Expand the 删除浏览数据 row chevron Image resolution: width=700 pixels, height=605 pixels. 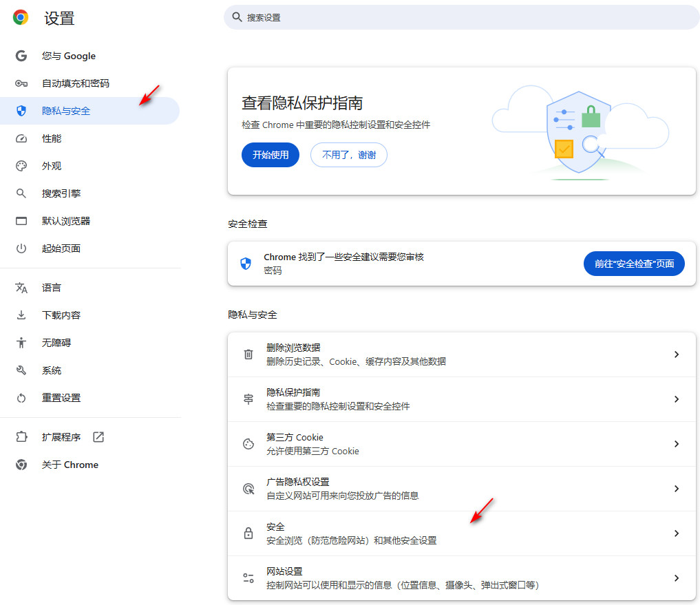coord(677,354)
